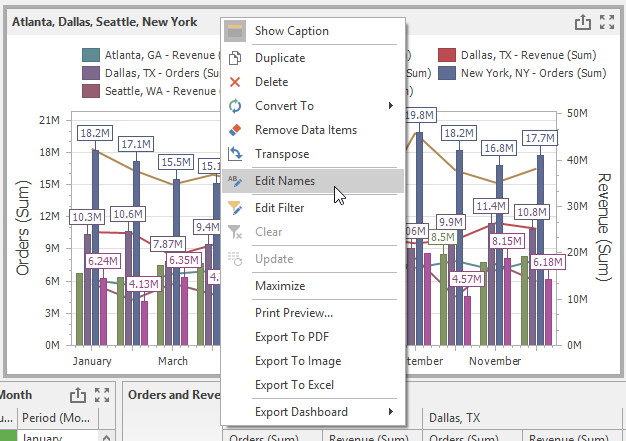
Task: Click Atlanta, GA Revenue legend color swatch
Action: [91, 55]
